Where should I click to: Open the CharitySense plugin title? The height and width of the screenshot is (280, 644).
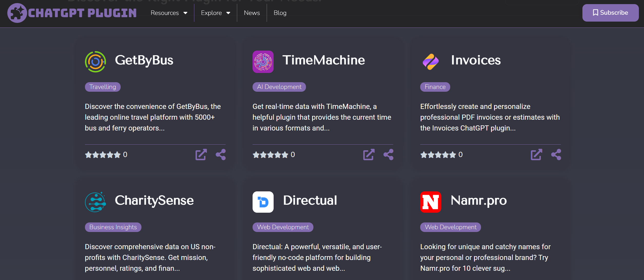pos(154,200)
